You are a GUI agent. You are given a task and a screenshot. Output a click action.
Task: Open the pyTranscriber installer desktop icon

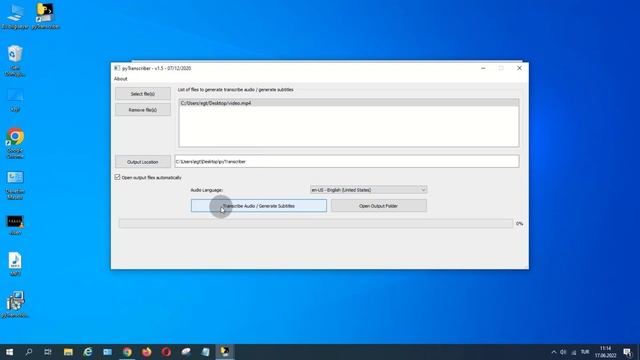[x=15, y=304]
